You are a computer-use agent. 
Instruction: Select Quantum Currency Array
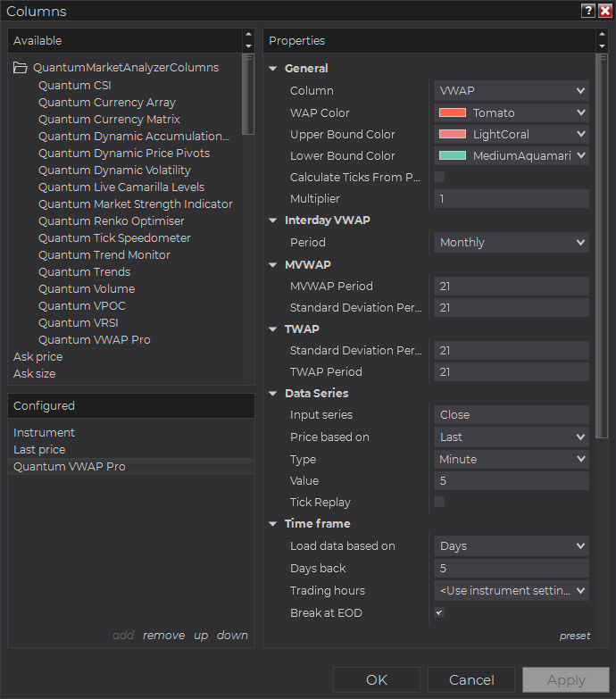click(107, 103)
